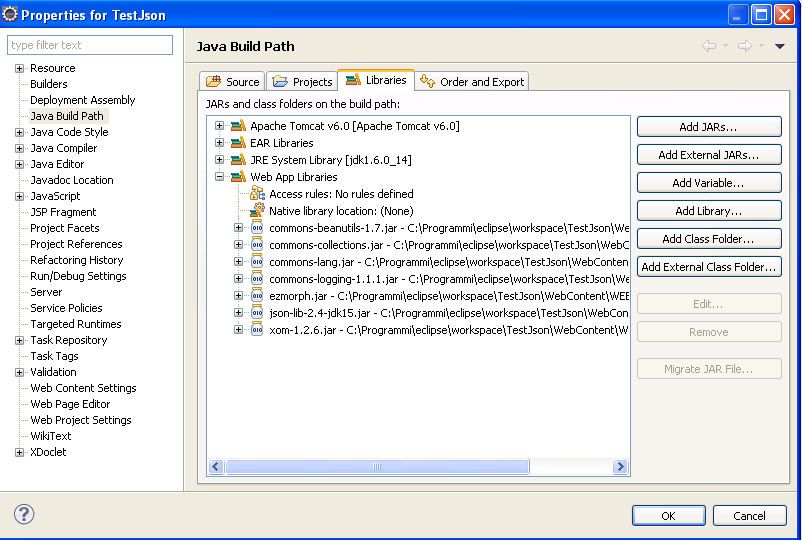Expand the Java Compiler node
802x541 pixels.
click(19, 148)
